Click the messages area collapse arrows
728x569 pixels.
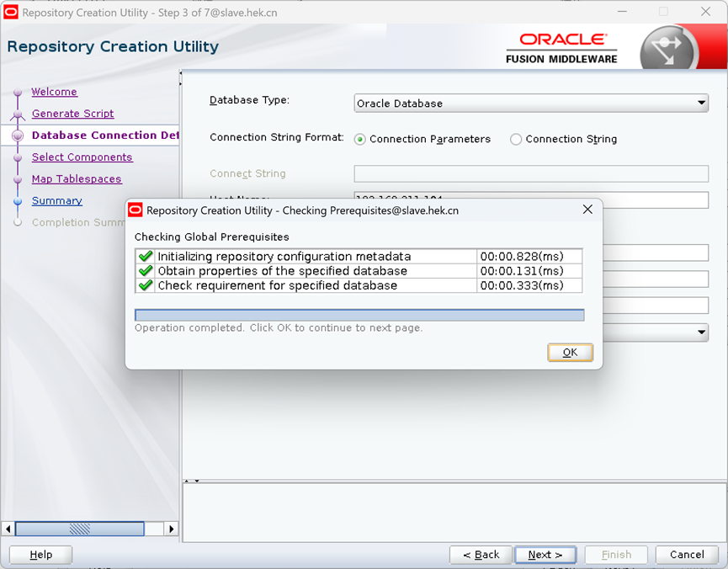click(192, 481)
